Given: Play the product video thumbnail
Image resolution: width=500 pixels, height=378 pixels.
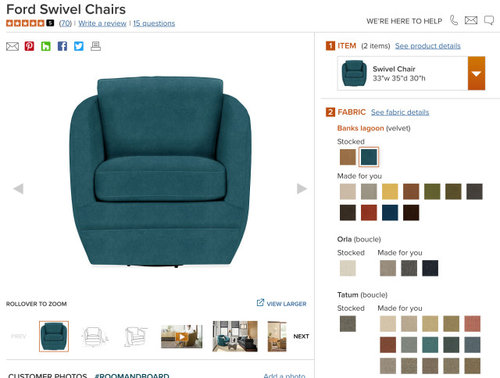Looking at the screenshot, I should [x=182, y=336].
